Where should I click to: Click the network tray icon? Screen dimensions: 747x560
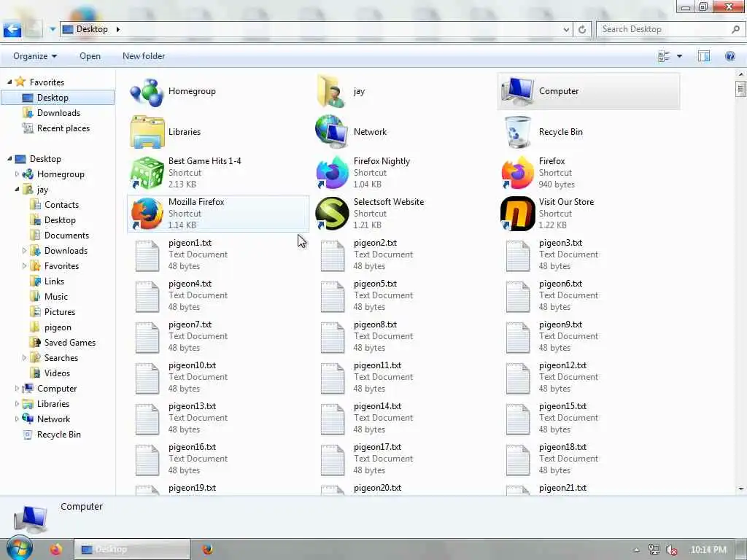coord(654,550)
